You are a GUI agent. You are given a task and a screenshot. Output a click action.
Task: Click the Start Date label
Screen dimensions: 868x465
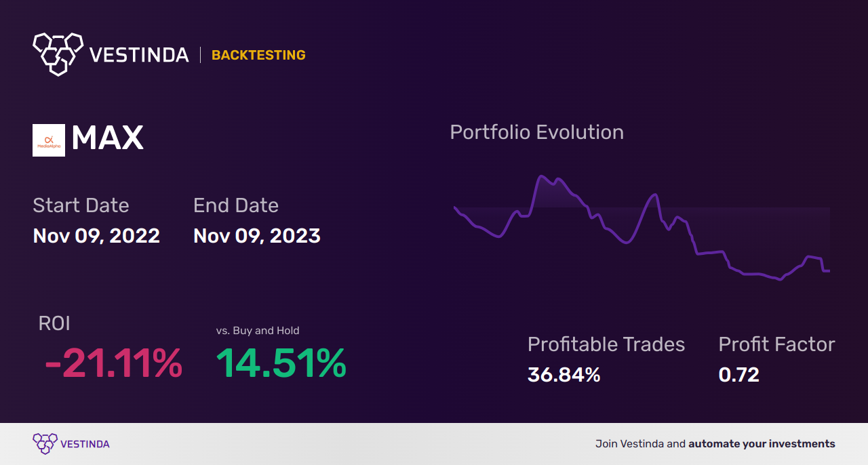click(x=81, y=205)
